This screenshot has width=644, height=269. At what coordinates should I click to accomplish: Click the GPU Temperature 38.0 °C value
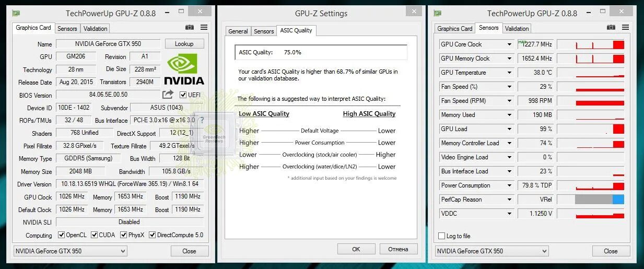pos(535,73)
